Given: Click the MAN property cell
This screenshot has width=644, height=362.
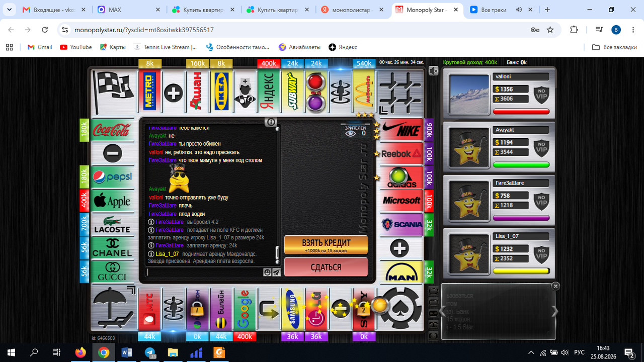Looking at the screenshot, I should tap(401, 272).
